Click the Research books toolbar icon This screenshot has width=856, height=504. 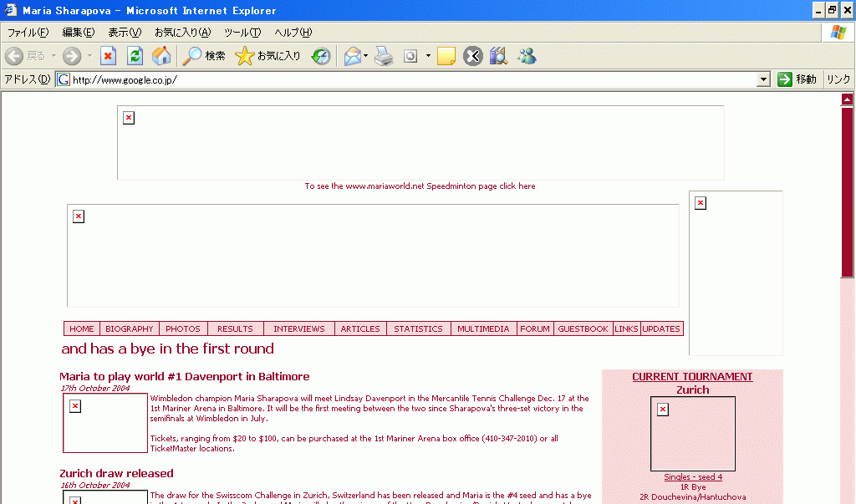tap(498, 56)
